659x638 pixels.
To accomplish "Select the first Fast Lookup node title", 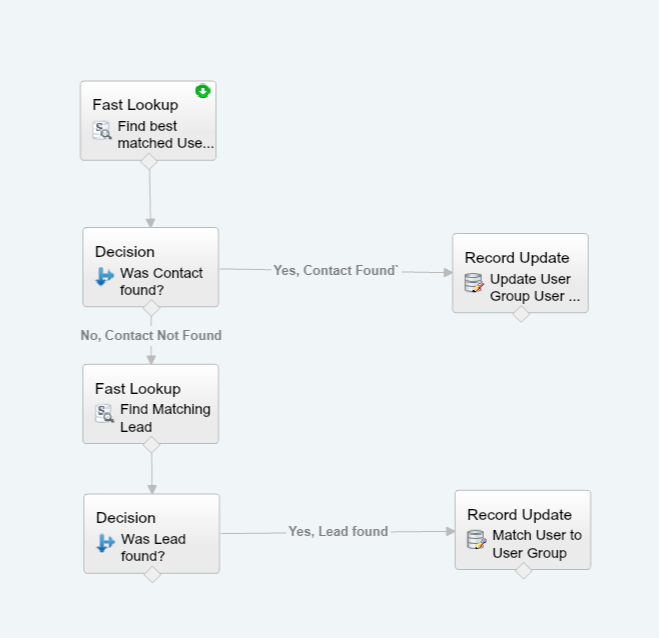I will (x=135, y=104).
